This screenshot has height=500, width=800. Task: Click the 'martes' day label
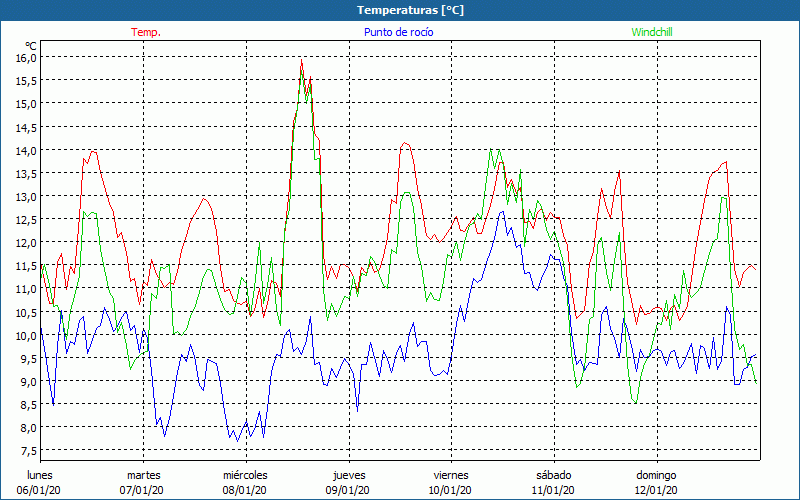click(143, 475)
